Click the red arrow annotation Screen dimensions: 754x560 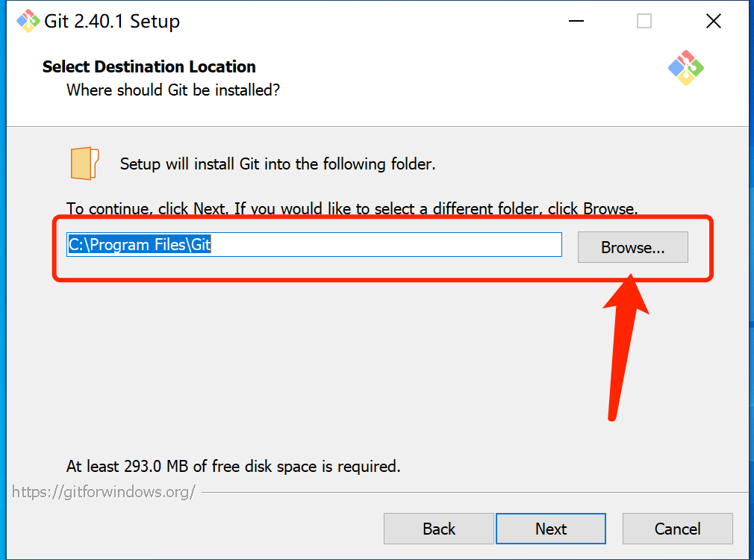[623, 347]
